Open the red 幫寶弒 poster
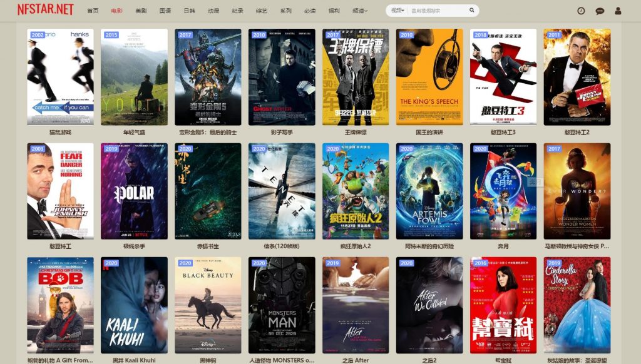This screenshot has height=364, width=641. (503, 305)
